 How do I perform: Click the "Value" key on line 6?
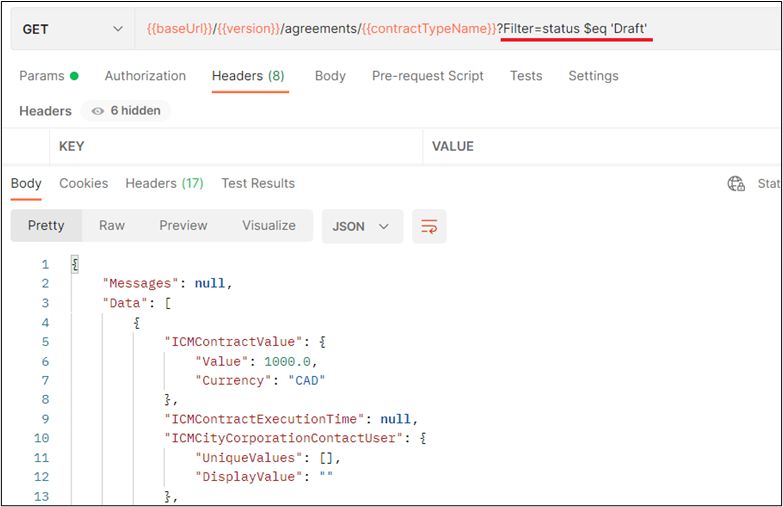(x=222, y=362)
